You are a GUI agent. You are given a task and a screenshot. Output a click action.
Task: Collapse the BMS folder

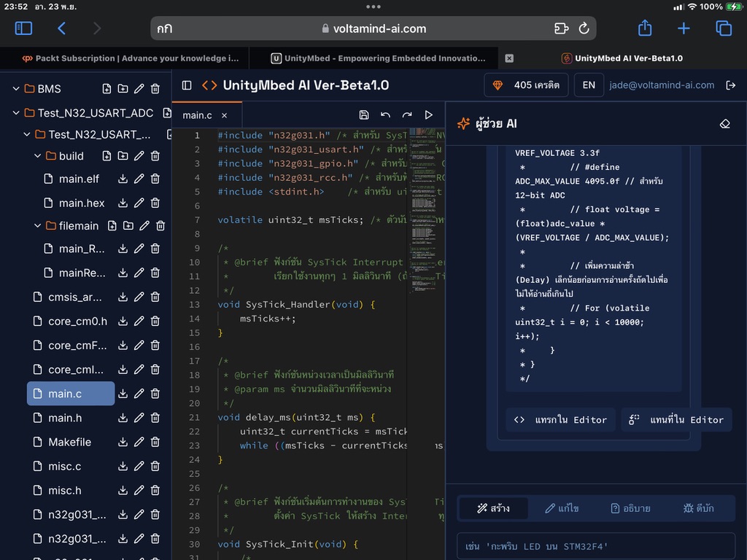tap(16, 88)
